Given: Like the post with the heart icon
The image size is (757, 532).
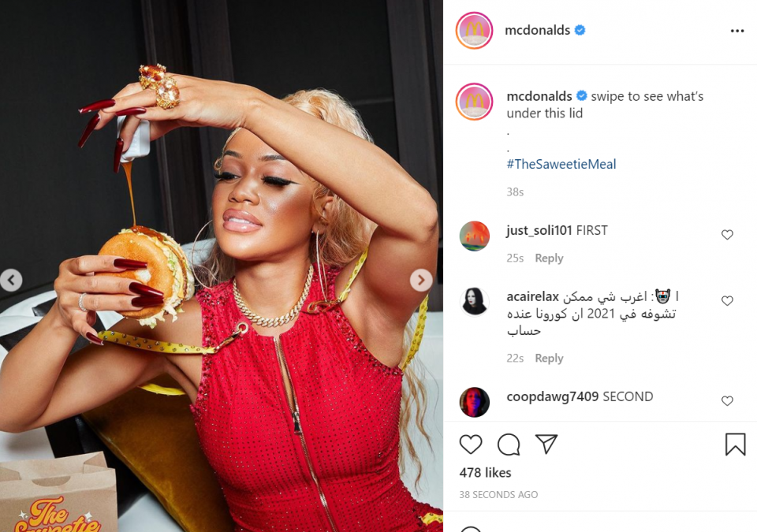Looking at the screenshot, I should pos(471,445).
